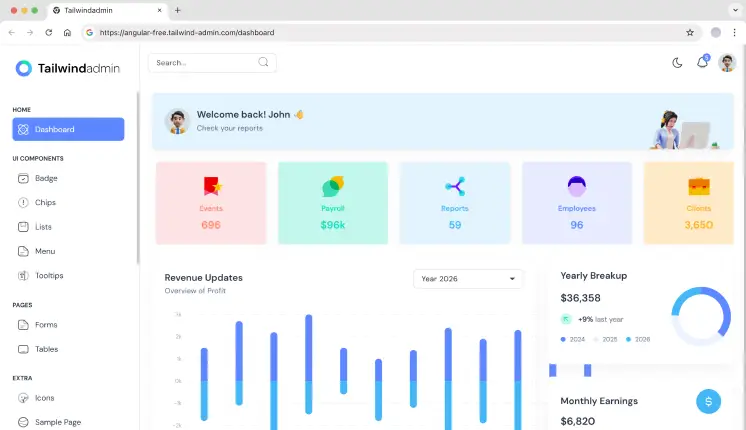The width and height of the screenshot is (746, 430).
Task: Select the Tailwindadmin browser tab
Action: pyautogui.click(x=108, y=10)
